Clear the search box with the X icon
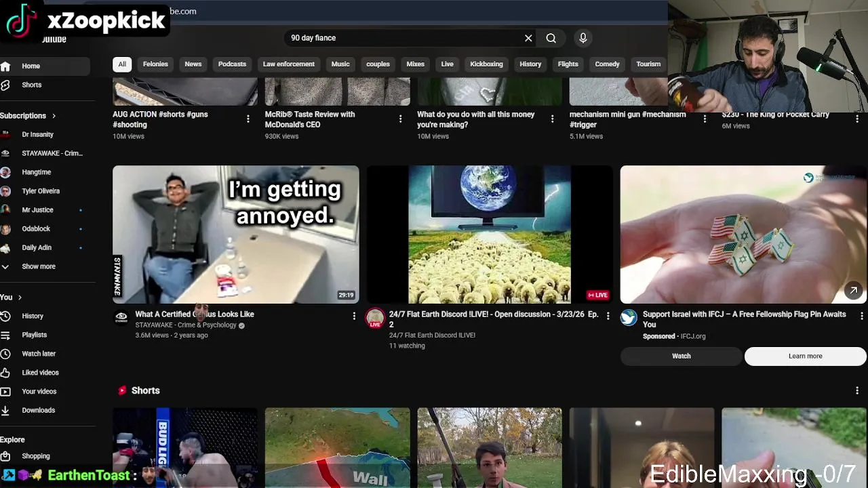This screenshot has width=868, height=488. [x=528, y=38]
